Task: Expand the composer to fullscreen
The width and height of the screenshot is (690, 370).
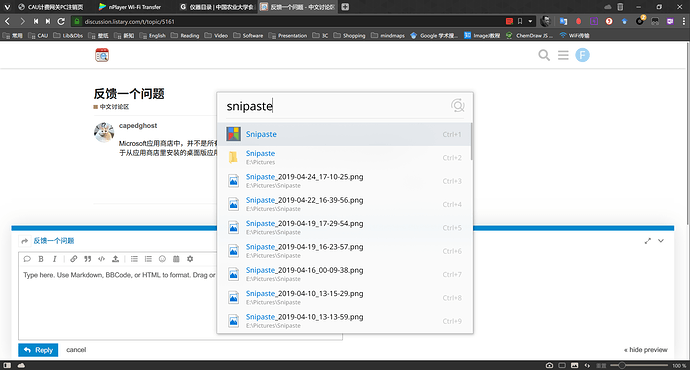Action: (x=648, y=241)
